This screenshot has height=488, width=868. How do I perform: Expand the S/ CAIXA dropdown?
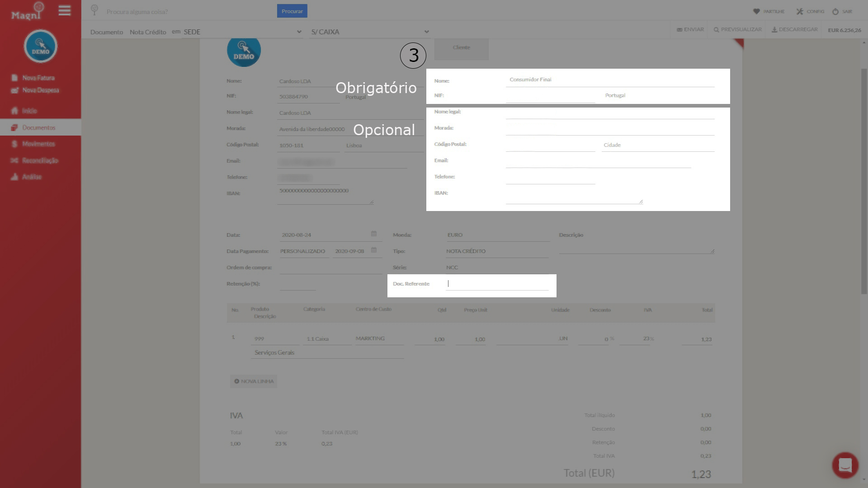(370, 32)
